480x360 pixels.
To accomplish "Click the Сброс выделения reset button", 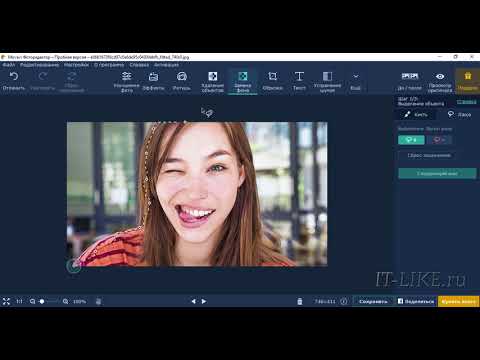I will (x=429, y=155).
